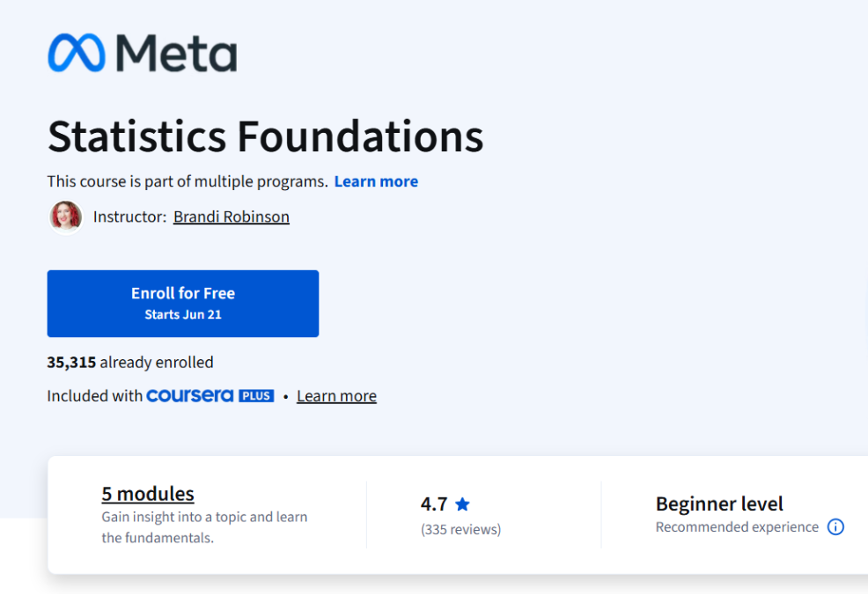Open the Brandi Robinson instructor page
868x603 pixels.
pyautogui.click(x=231, y=217)
